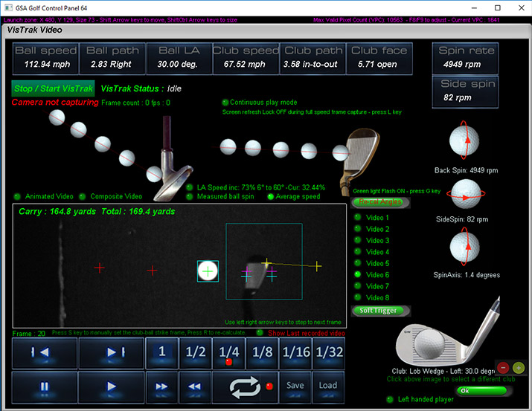
Task: Set playback speed to 1/8
Action: coord(260,352)
